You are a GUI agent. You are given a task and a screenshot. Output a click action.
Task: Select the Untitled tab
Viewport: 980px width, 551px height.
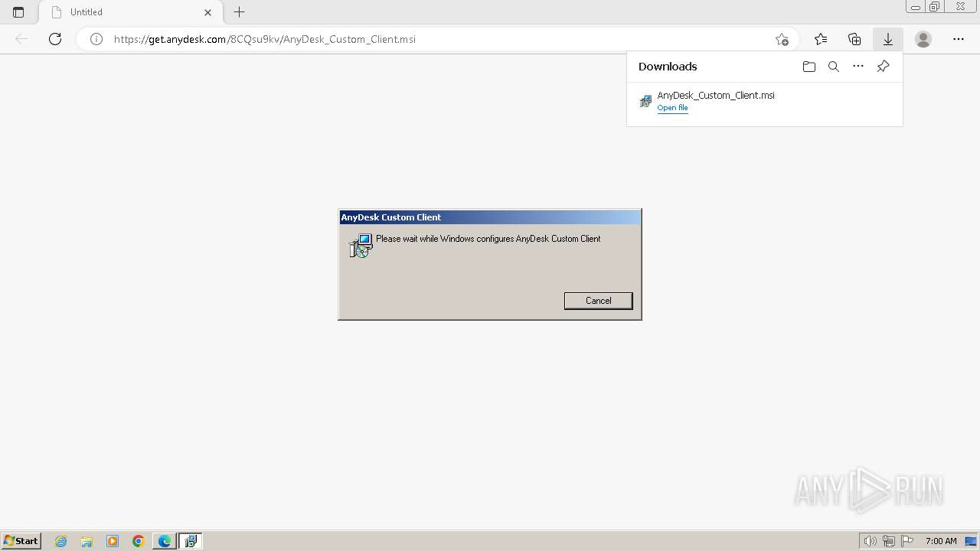click(x=130, y=12)
